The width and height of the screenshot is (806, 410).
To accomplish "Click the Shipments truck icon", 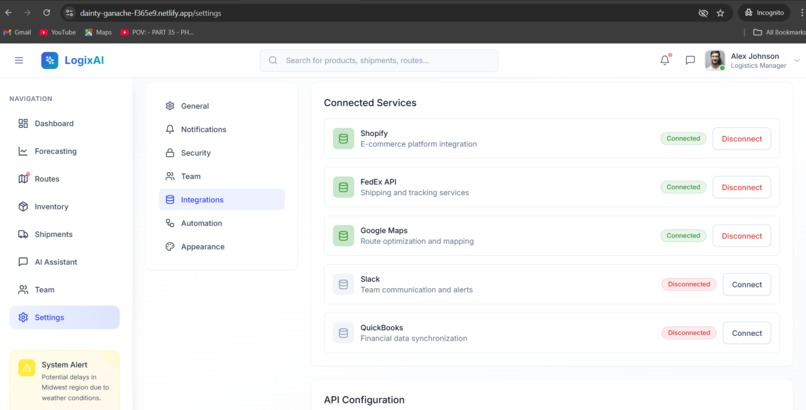I will pos(23,234).
